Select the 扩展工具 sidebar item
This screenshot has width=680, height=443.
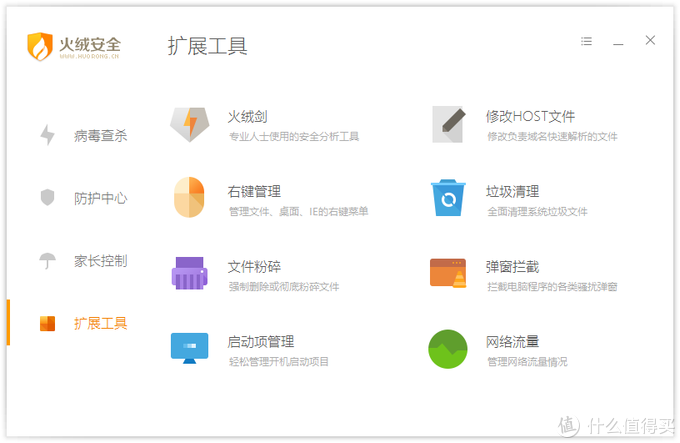(101, 323)
